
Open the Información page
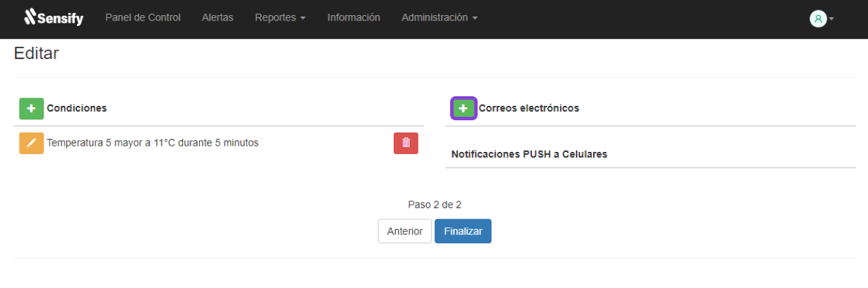point(354,18)
